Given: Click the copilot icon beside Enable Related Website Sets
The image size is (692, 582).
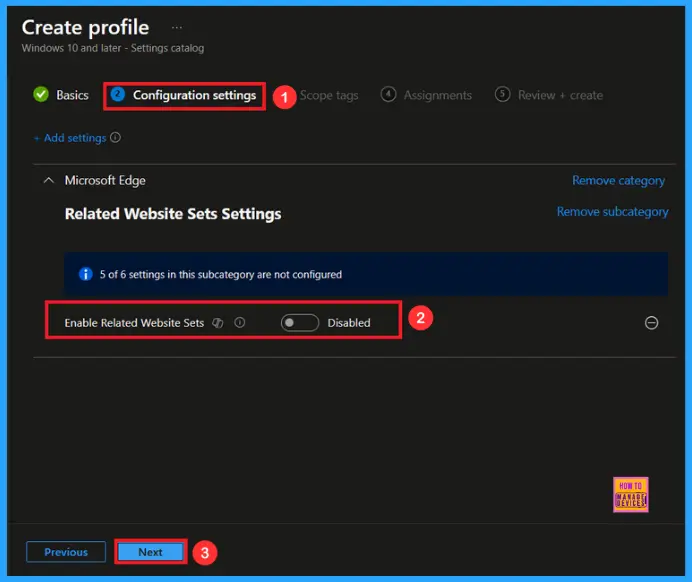Looking at the screenshot, I should (x=218, y=323).
